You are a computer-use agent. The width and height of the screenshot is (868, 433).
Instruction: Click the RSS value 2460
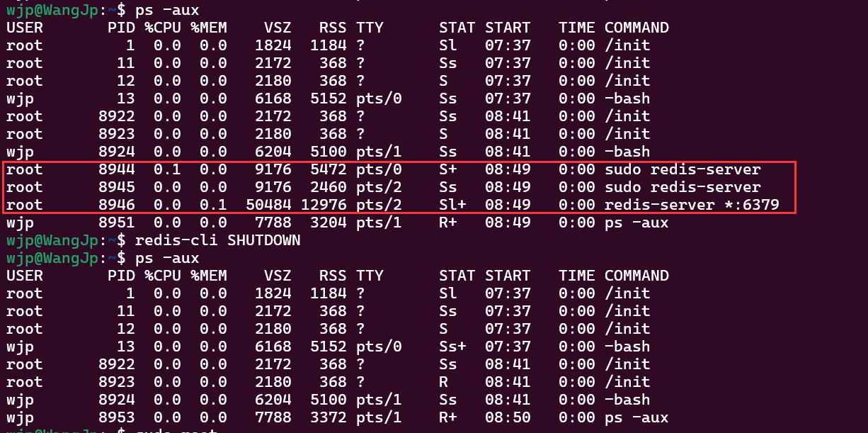point(329,187)
